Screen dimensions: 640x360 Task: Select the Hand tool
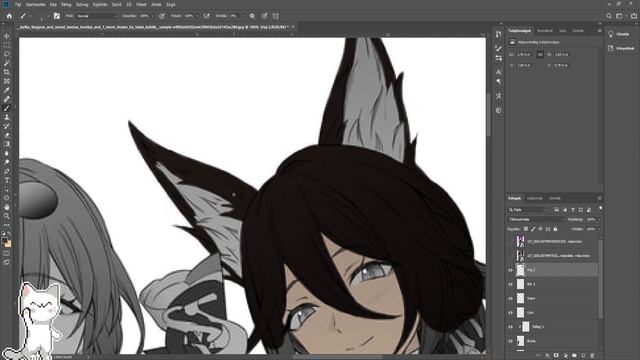click(x=7, y=207)
